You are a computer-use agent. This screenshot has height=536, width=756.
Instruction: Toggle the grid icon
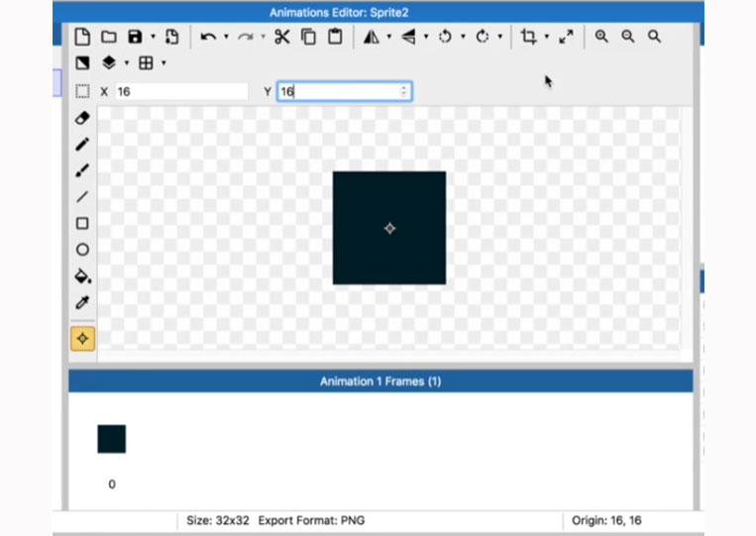point(146,63)
